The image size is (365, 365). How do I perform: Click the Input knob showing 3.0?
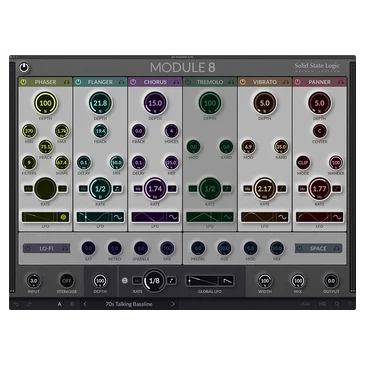(x=34, y=281)
